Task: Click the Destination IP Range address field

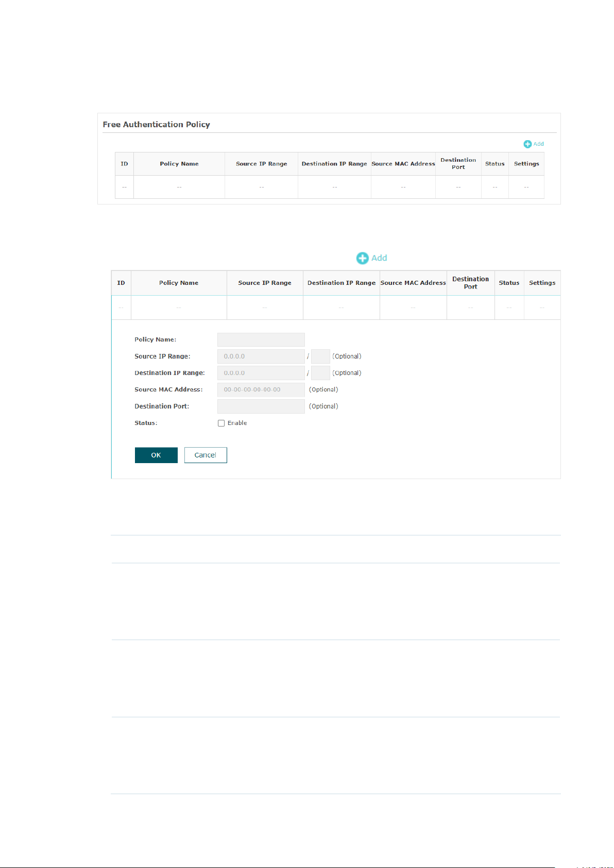Action: [x=261, y=373]
